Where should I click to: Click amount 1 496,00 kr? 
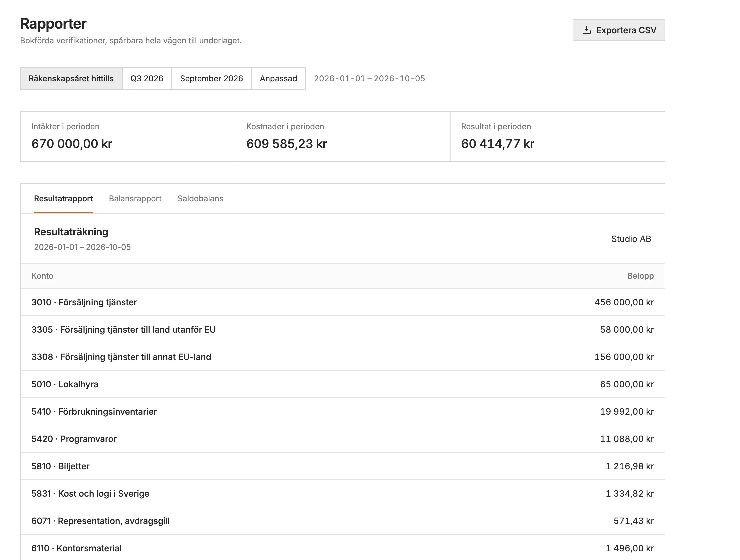click(630, 548)
